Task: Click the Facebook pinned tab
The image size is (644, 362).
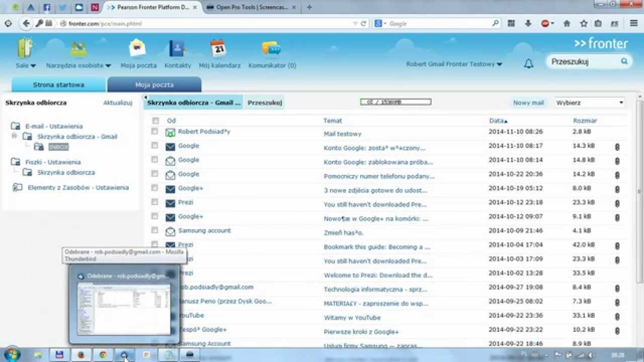Action: coord(47,8)
